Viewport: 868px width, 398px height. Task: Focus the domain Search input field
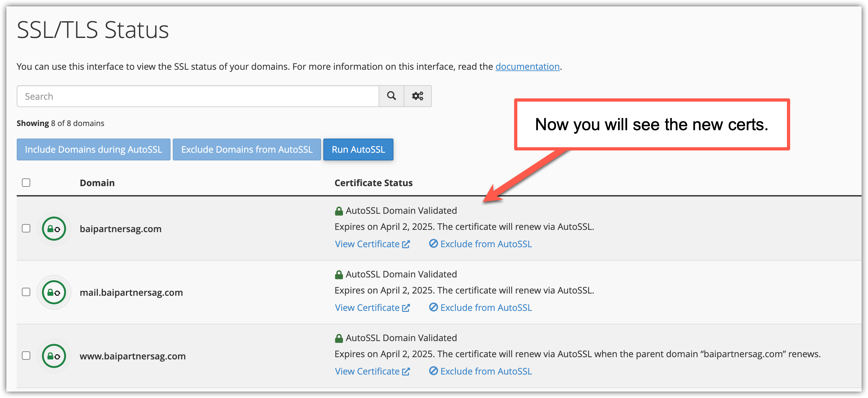(198, 96)
